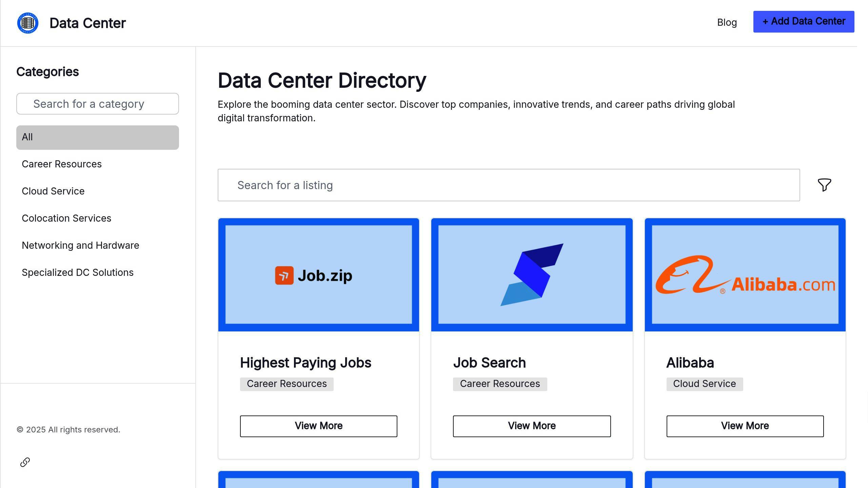This screenshot has height=488, width=868.
Task: Click Add Data Center button
Action: 804,21
